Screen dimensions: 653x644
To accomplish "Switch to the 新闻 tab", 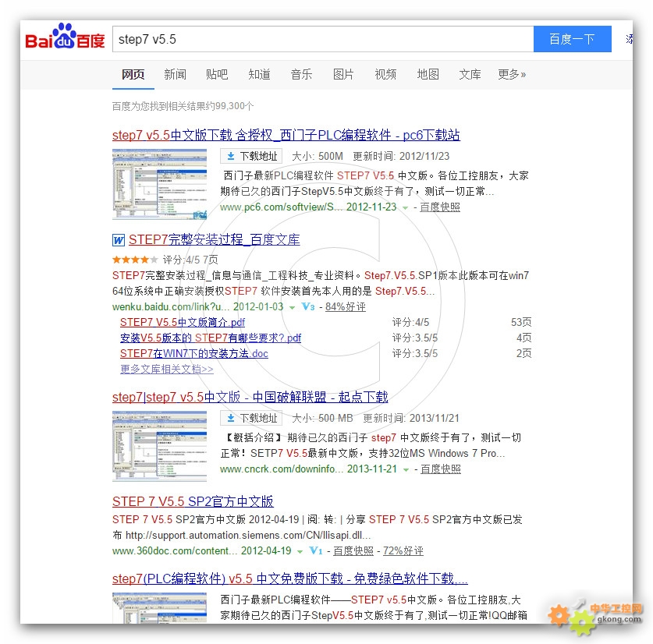I will (x=175, y=75).
